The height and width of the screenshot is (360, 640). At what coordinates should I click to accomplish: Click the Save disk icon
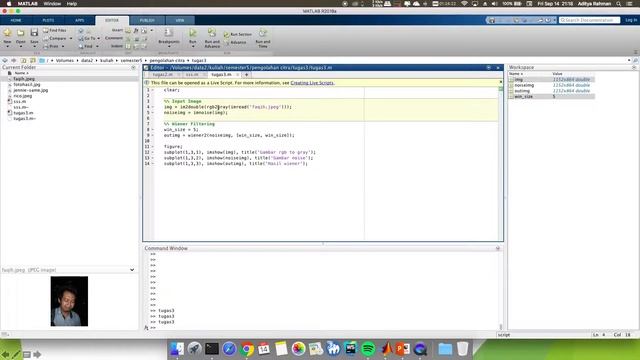(x=34, y=32)
